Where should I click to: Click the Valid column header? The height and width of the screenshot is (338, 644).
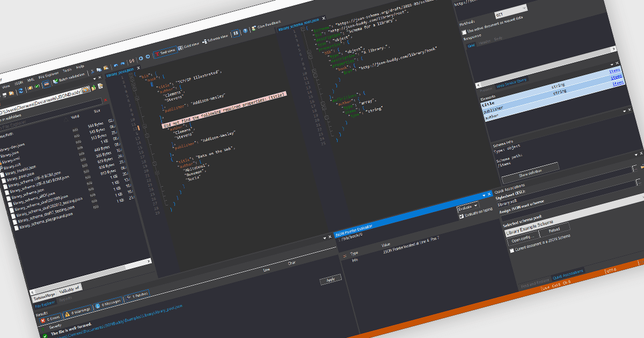pos(75,116)
